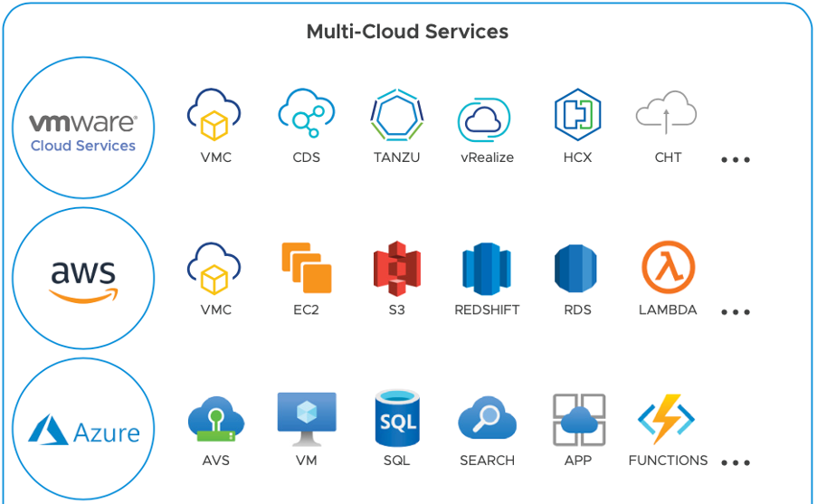Image resolution: width=817 pixels, height=504 pixels.
Task: Click the SEARCH label
Action: (487, 461)
